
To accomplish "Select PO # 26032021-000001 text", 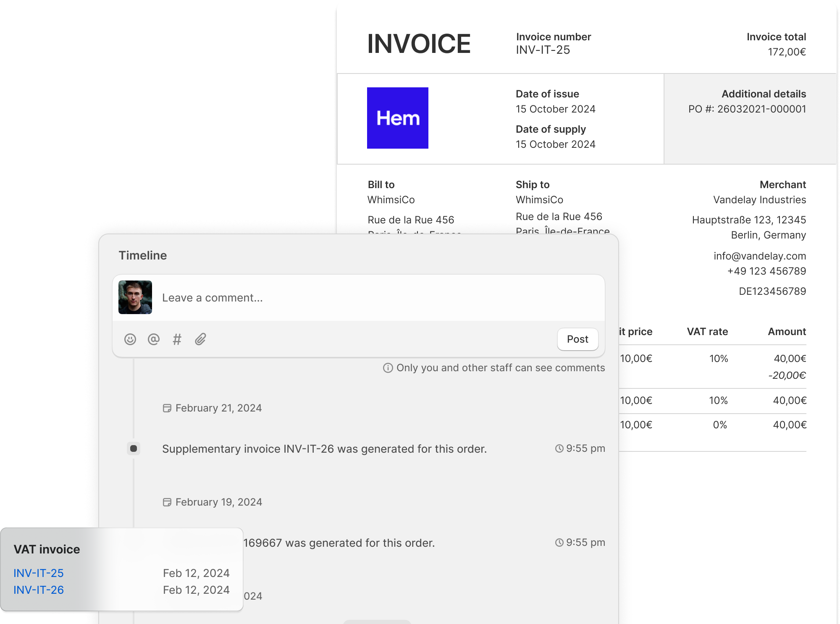I will [747, 109].
